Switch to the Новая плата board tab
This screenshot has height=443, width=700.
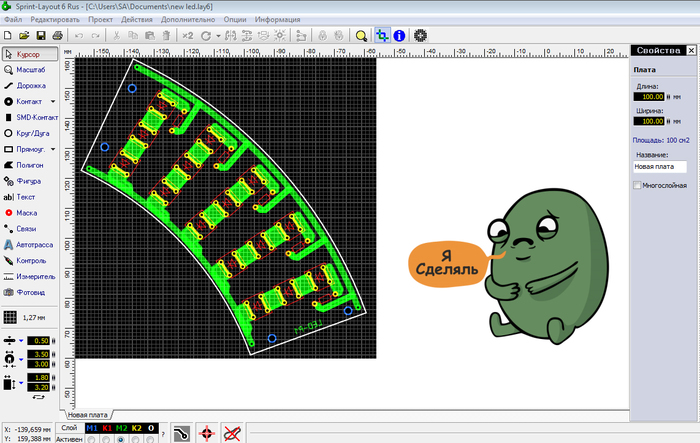[88, 415]
